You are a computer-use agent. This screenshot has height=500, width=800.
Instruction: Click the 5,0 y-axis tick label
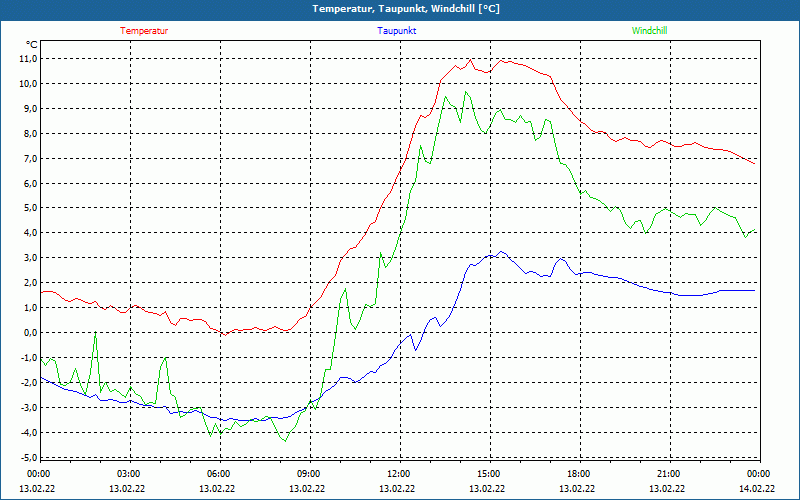pyautogui.click(x=29, y=208)
